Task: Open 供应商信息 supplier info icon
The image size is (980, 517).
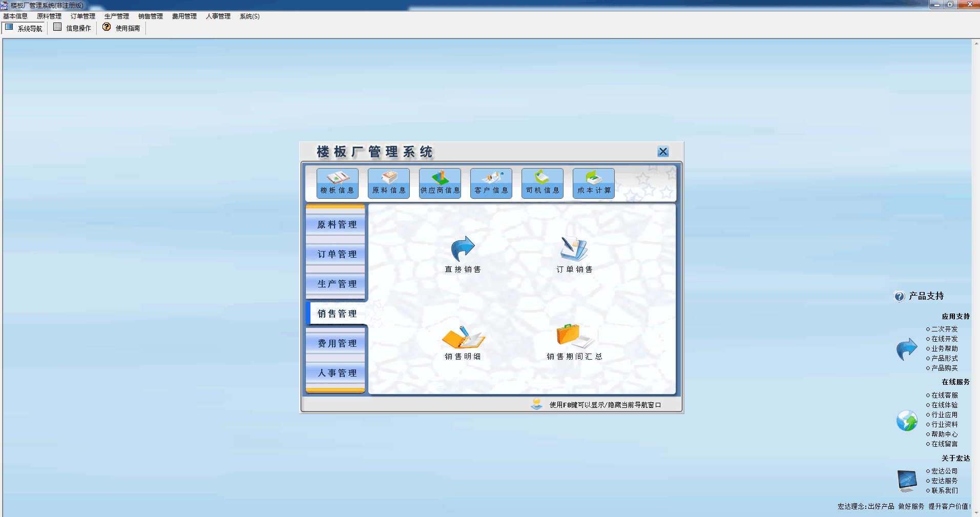Action: 440,183
